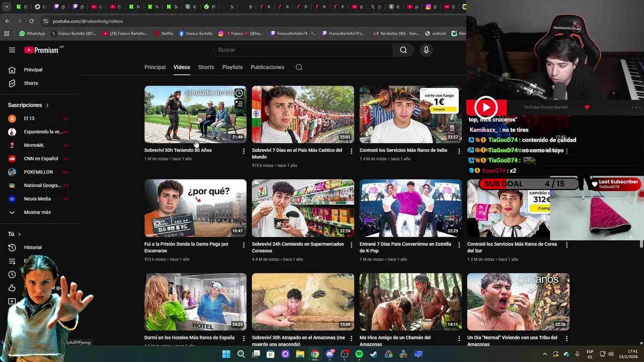Open the K-Pop dancers video thumbnail
Image resolution: width=644 pixels, height=362 pixels.
pos(411,208)
